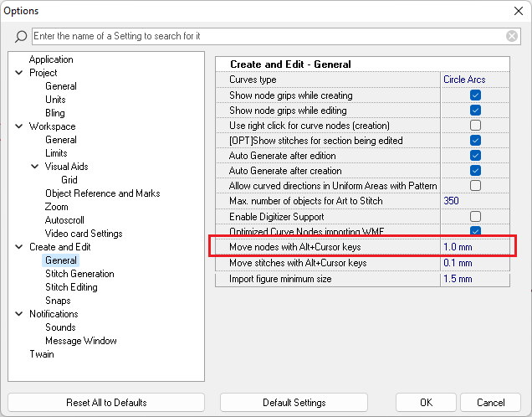Toggle Optimized Curve Nodes importing WMF
Screen dimensions: 532x417
coord(475,231)
